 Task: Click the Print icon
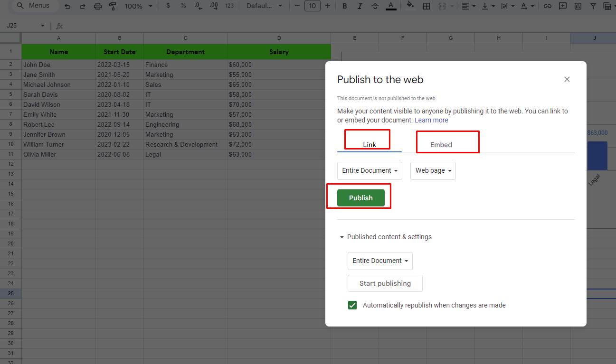98,6
